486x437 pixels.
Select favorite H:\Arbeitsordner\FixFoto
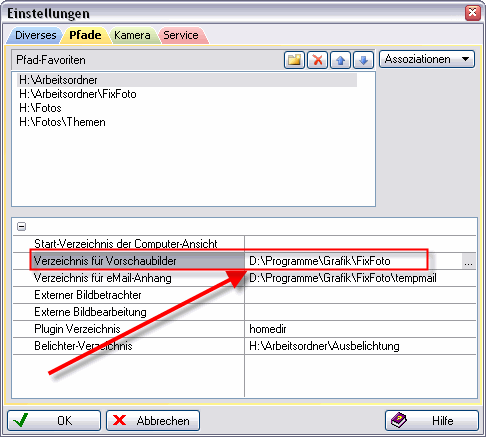[78, 94]
